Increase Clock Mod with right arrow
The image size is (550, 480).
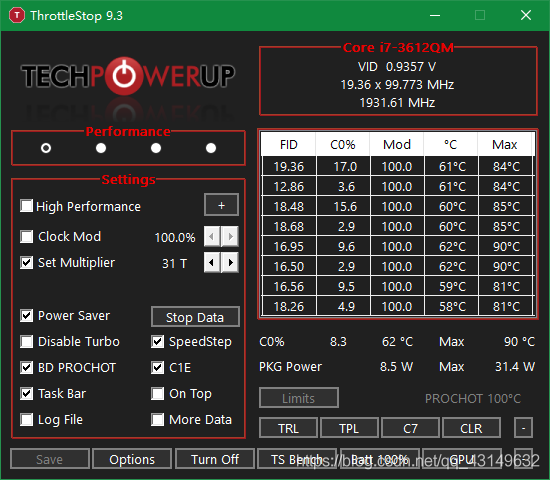[x=230, y=236]
